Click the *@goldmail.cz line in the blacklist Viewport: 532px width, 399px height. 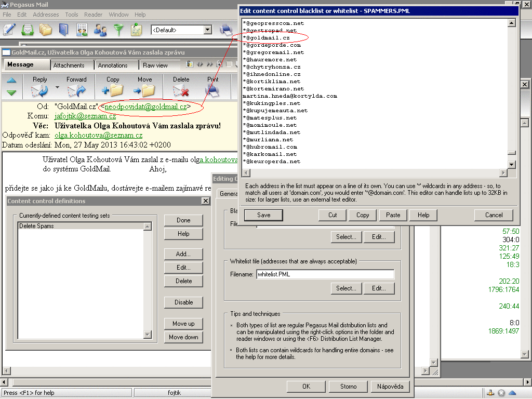[x=267, y=37]
